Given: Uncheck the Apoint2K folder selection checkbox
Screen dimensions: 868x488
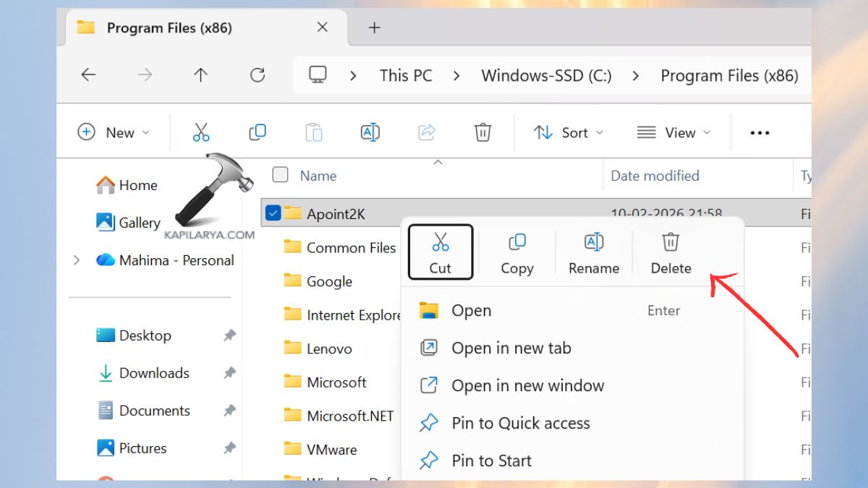Looking at the screenshot, I should 273,213.
